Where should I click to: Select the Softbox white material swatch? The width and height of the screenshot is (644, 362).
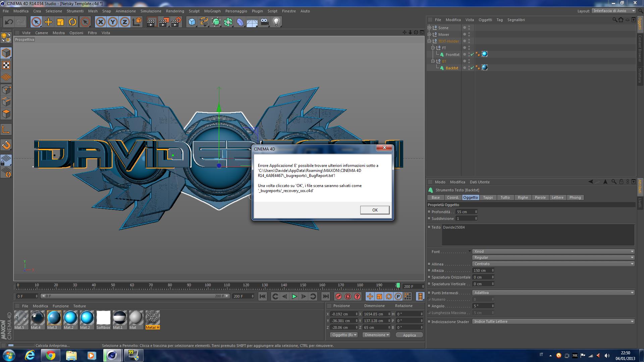point(103,318)
